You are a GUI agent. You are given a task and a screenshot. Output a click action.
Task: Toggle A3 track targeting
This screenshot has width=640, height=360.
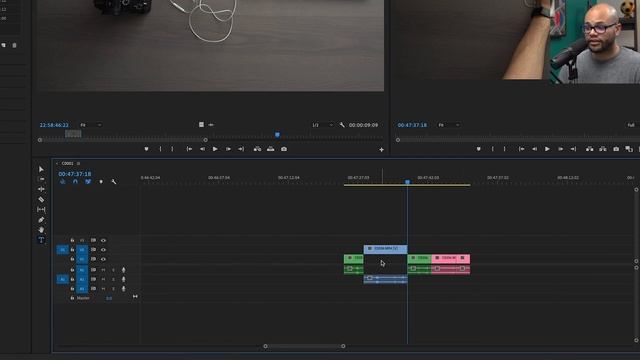[x=82, y=289]
